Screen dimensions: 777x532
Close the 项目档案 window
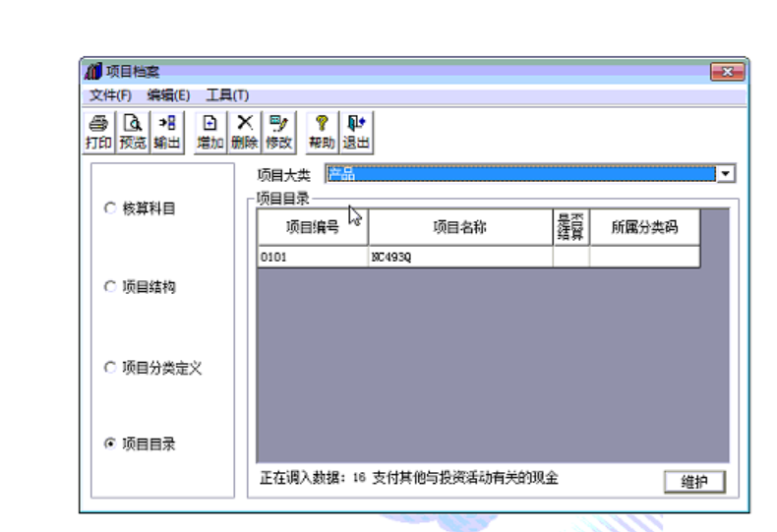click(727, 72)
